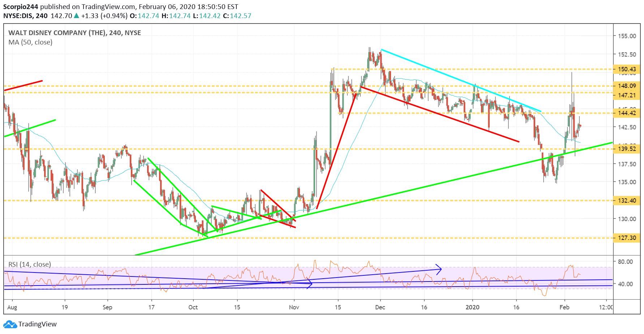Select the 150.43 price level label

(x=627, y=69)
